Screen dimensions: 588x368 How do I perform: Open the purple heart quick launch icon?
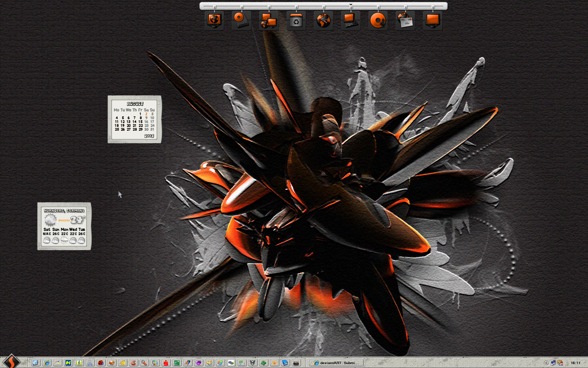point(198,363)
